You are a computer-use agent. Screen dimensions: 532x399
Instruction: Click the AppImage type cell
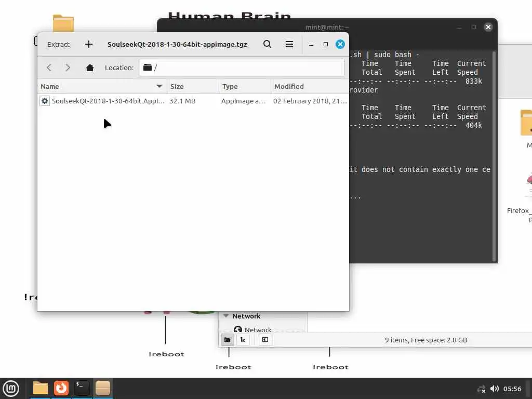(x=243, y=101)
